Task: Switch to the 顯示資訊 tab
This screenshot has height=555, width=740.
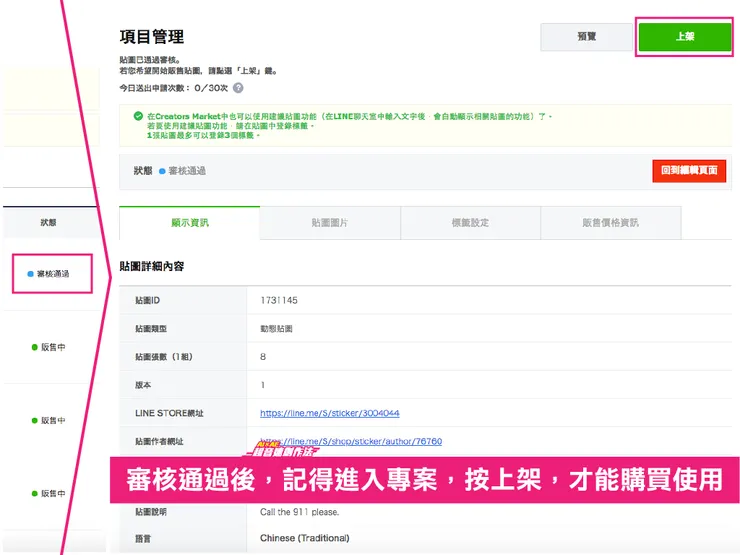Action: (x=189, y=223)
